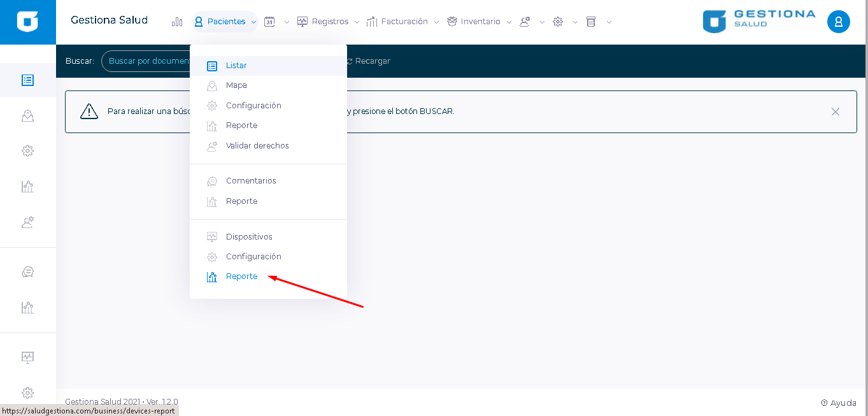Select Mapa in the Pacientes menu
Viewport: 868px width, 416px height.
click(236, 85)
